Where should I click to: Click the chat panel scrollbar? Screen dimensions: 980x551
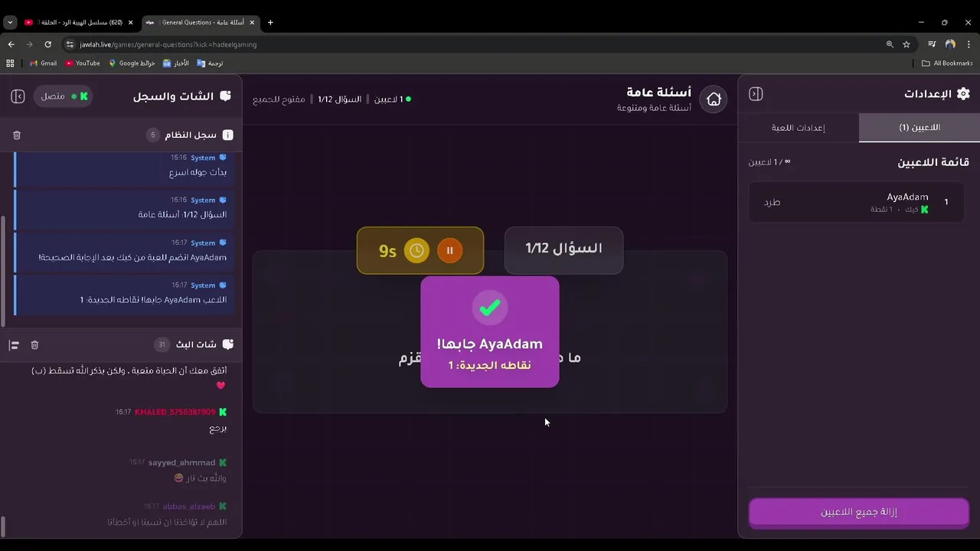(x=3, y=527)
